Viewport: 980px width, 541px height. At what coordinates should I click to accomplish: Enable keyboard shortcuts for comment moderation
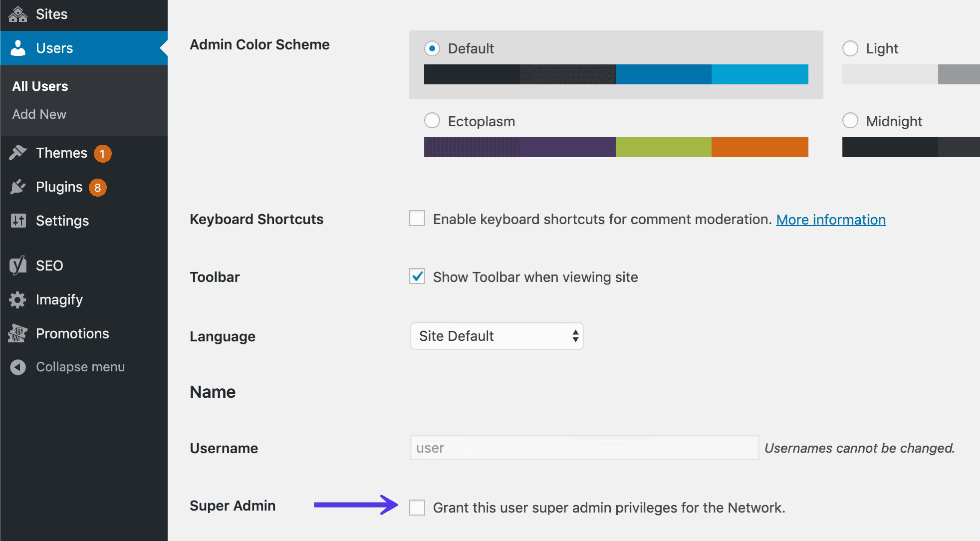point(417,219)
